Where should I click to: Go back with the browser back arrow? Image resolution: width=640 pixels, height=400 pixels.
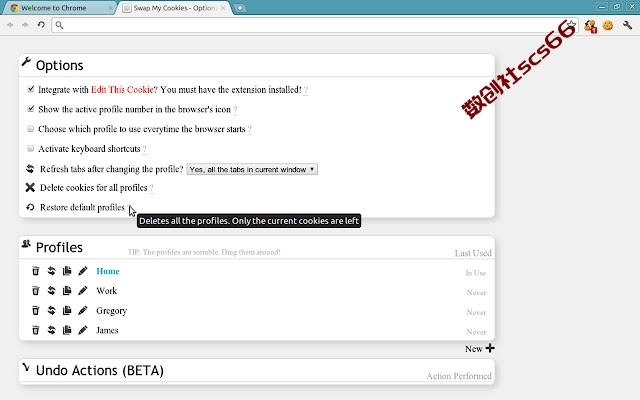(10, 25)
